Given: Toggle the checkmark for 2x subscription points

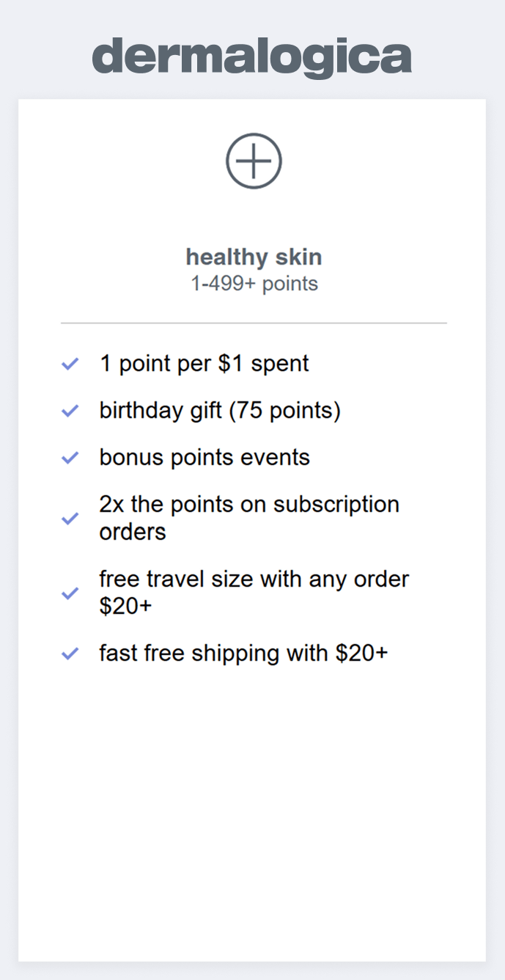Looking at the screenshot, I should pos(70,518).
